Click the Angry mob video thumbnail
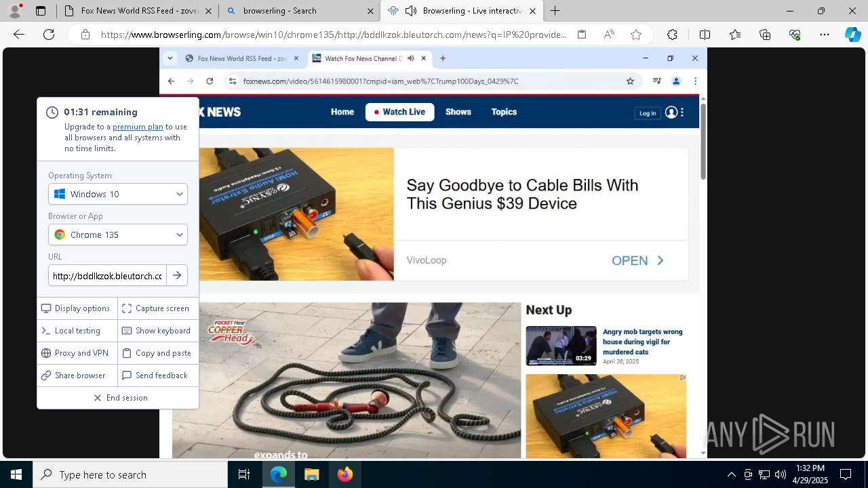868x488 pixels. (561, 346)
